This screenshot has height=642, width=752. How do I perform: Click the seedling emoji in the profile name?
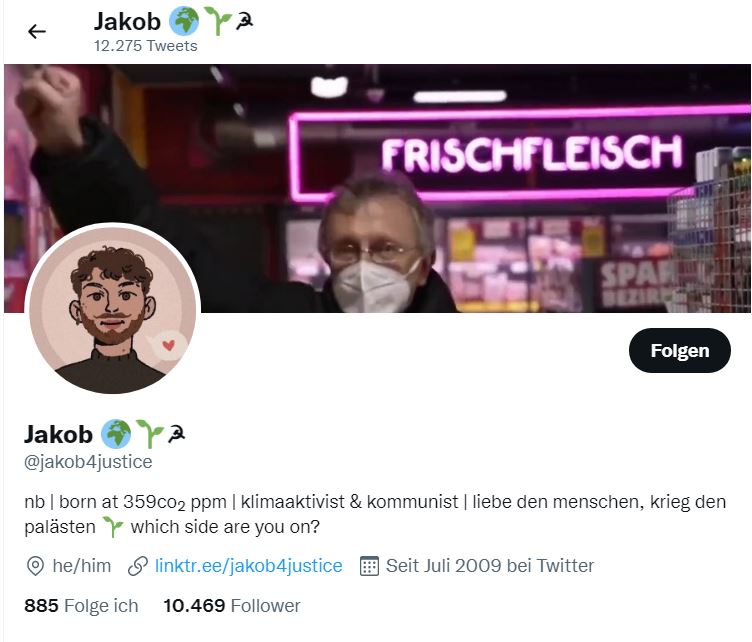pyautogui.click(x=150, y=433)
